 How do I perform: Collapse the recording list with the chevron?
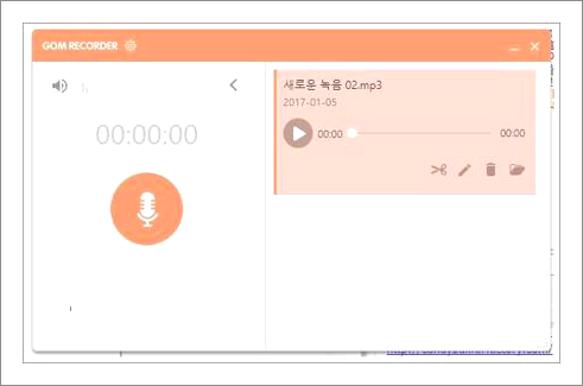point(233,85)
